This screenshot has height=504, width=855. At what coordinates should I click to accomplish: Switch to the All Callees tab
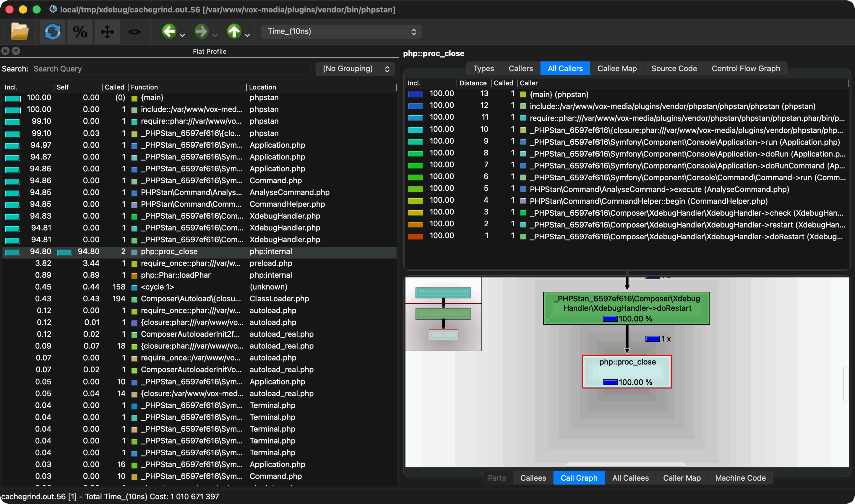[630, 478]
